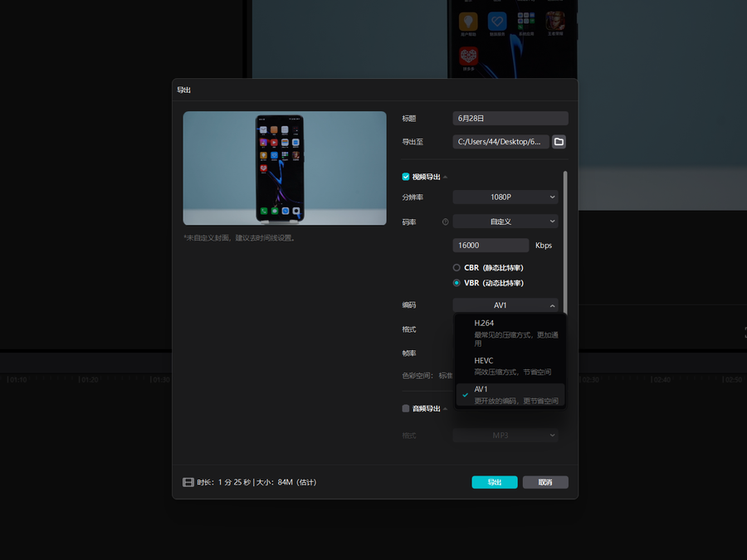Select the CBR radio button

(x=456, y=268)
